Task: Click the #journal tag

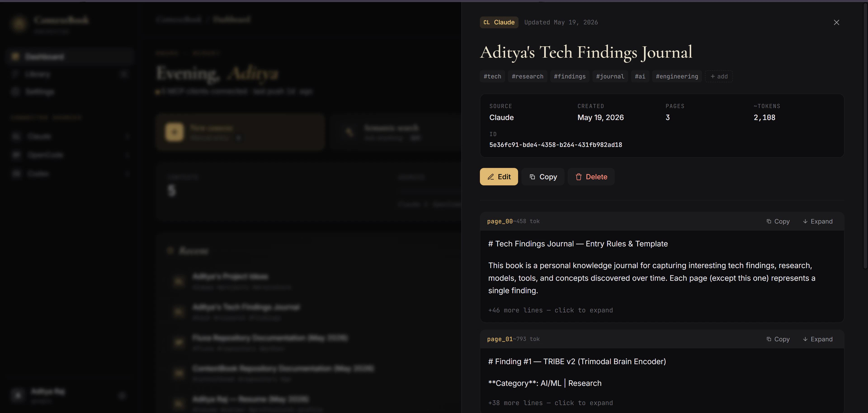Action: pyautogui.click(x=610, y=76)
